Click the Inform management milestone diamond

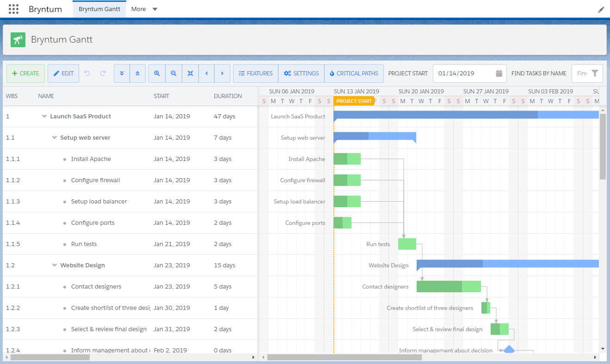509,350
